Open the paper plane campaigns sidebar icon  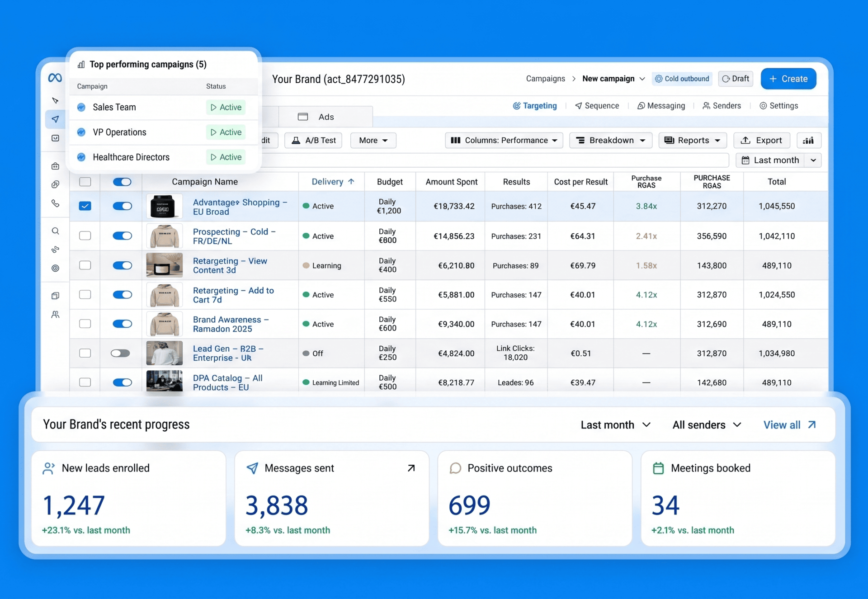click(55, 119)
